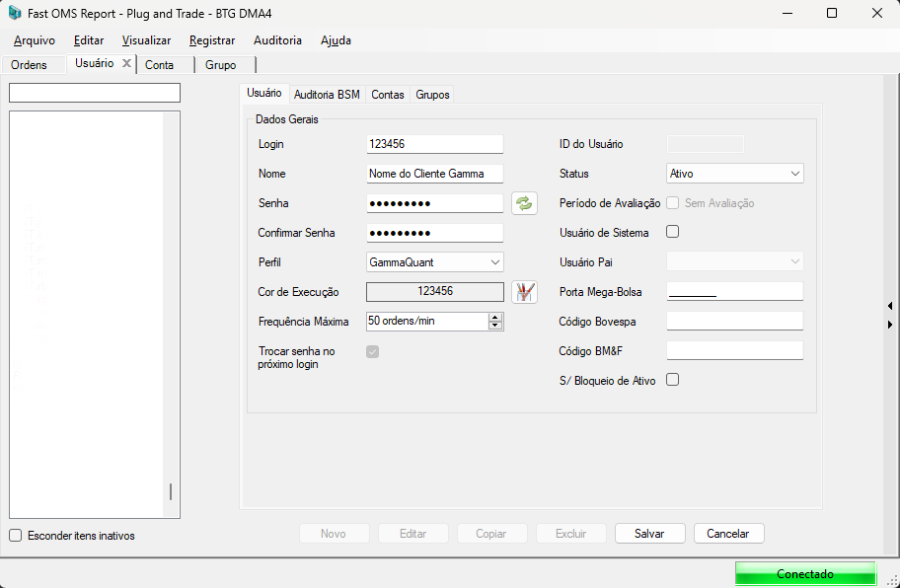
Task: Click the window resize grip at corner
Action: tap(892, 580)
